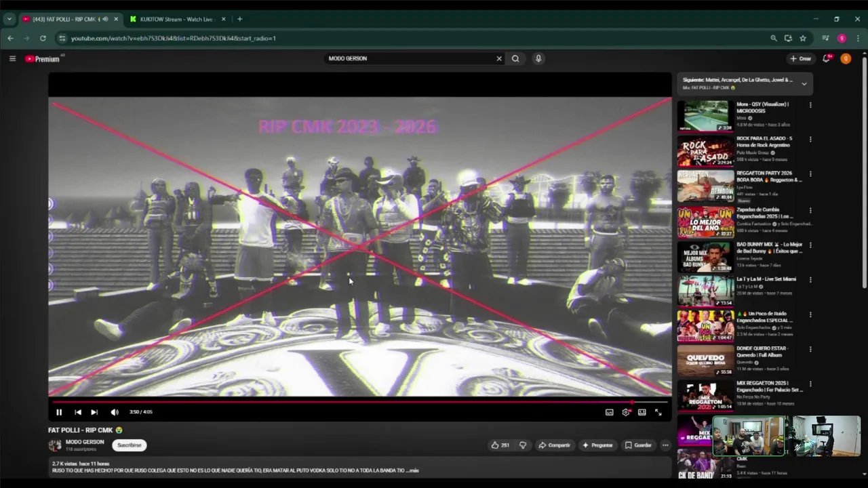This screenshot has width=868, height=488.
Task: Close the KUKITOW Stream tab
Action: pyautogui.click(x=224, y=19)
